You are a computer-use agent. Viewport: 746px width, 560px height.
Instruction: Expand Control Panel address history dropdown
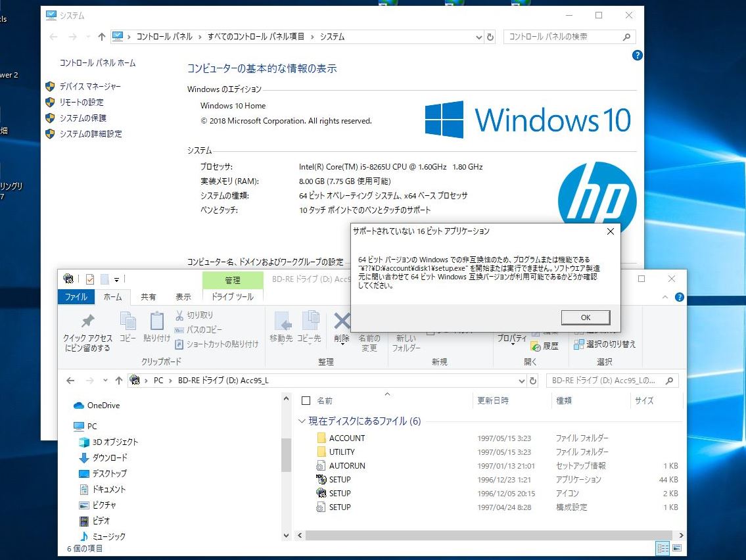478,37
